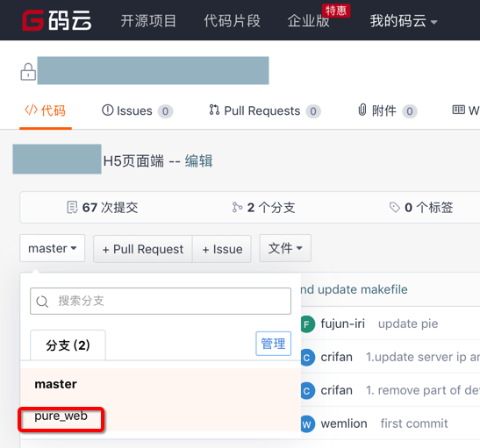This screenshot has width=480, height=448.
Task: Focus the 搜索分支 search field
Action: coord(161,301)
